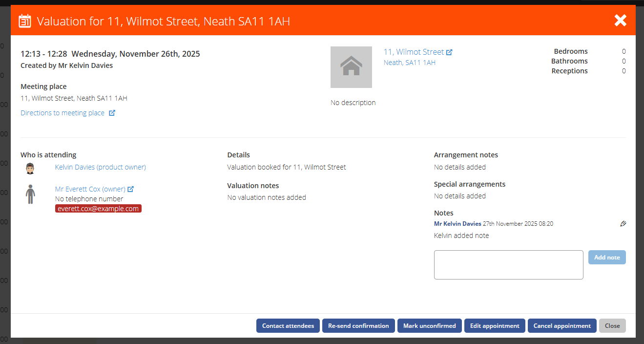Screen dimensions: 644x344
Task: Open Everett Cox's record via the external link icon
Action: tap(130, 189)
